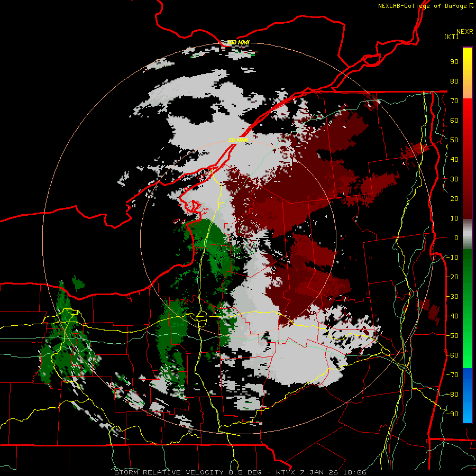
Task: Pick the gray zero-velocity color bar segment
Action: tap(467, 234)
